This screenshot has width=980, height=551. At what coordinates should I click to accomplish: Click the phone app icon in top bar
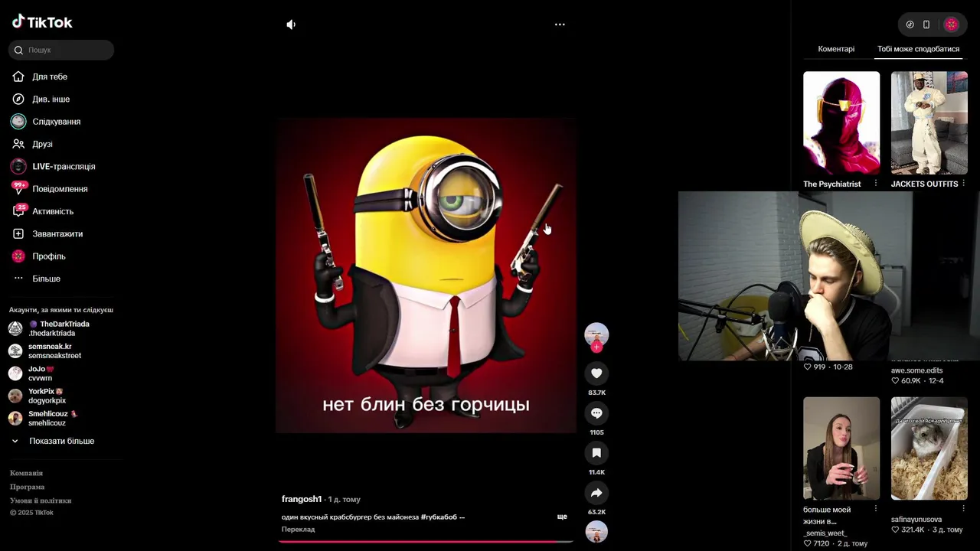[926, 24]
